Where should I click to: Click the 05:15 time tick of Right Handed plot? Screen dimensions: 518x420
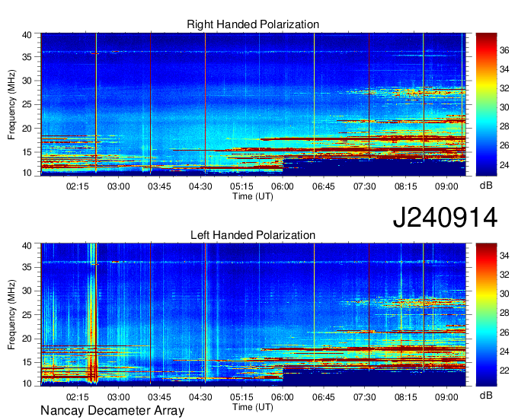[241, 186]
